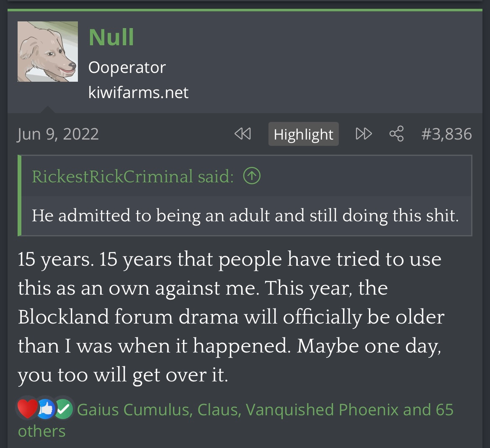Viewport: 490px width, 448px height.
Task: Click the dog avatar thumbnail
Action: (x=48, y=52)
